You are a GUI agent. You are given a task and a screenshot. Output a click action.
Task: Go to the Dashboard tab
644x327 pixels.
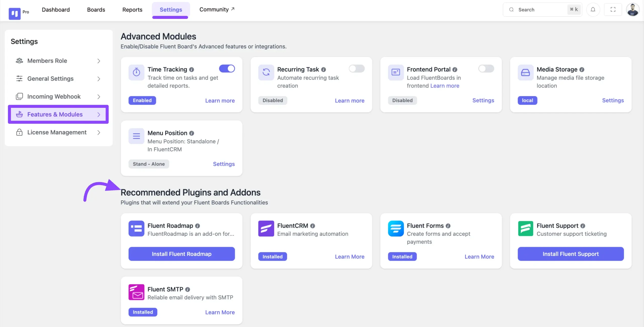(56, 10)
